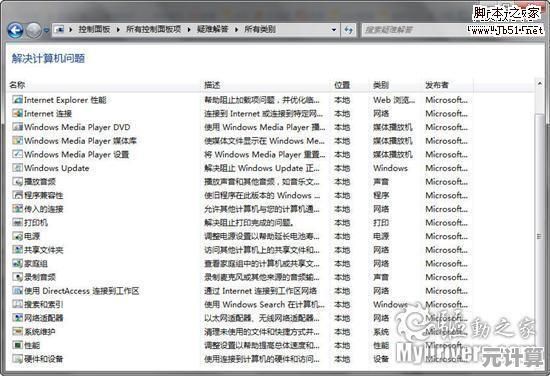
Task: Click the 共享文件夹 troubleshooter icon
Action: (17, 249)
